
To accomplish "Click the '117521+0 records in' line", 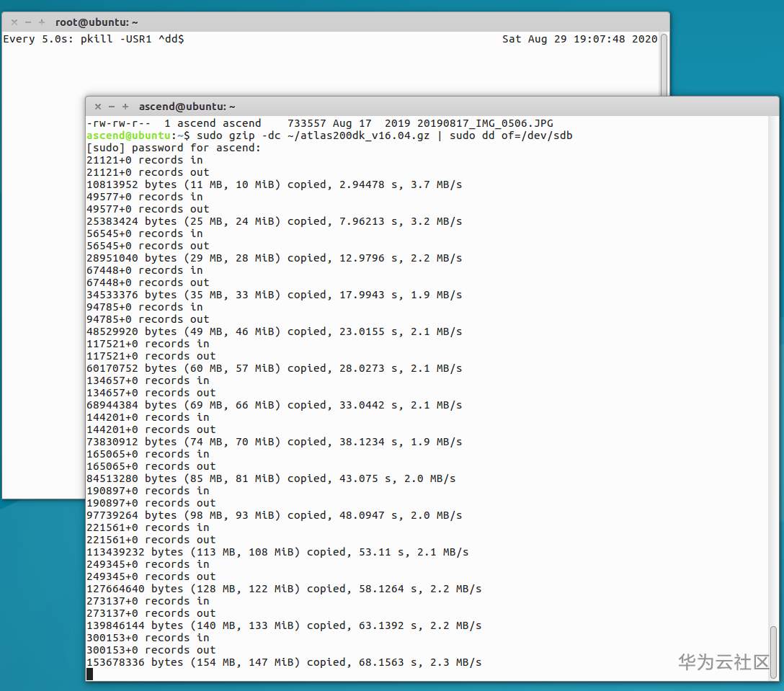I will tap(148, 344).
